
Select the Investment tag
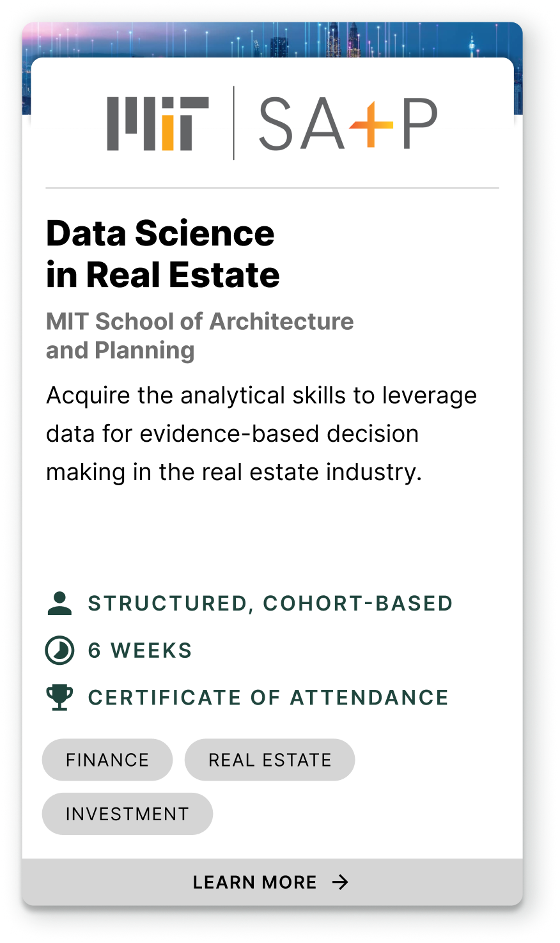[127, 814]
